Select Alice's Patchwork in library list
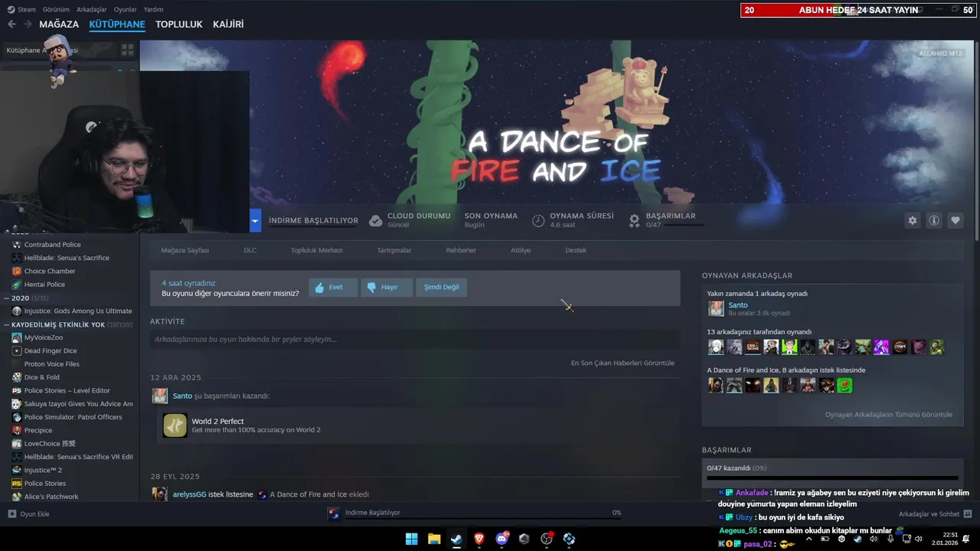This screenshot has height=551, width=980. point(51,497)
